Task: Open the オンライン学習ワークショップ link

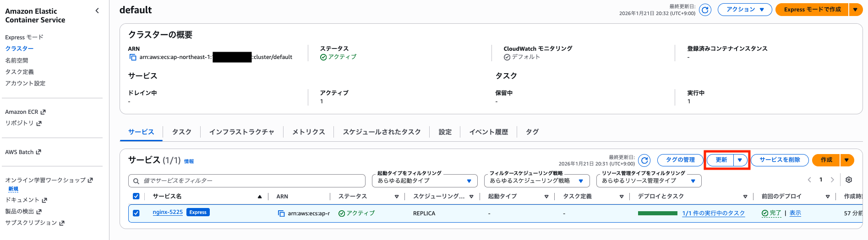Action: (49, 180)
